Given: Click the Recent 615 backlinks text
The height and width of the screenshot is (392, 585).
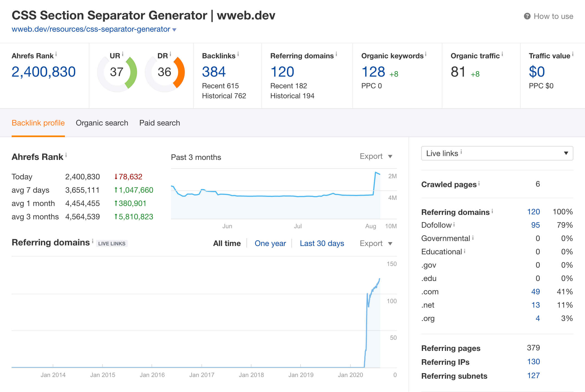Looking at the screenshot, I should 220,86.
